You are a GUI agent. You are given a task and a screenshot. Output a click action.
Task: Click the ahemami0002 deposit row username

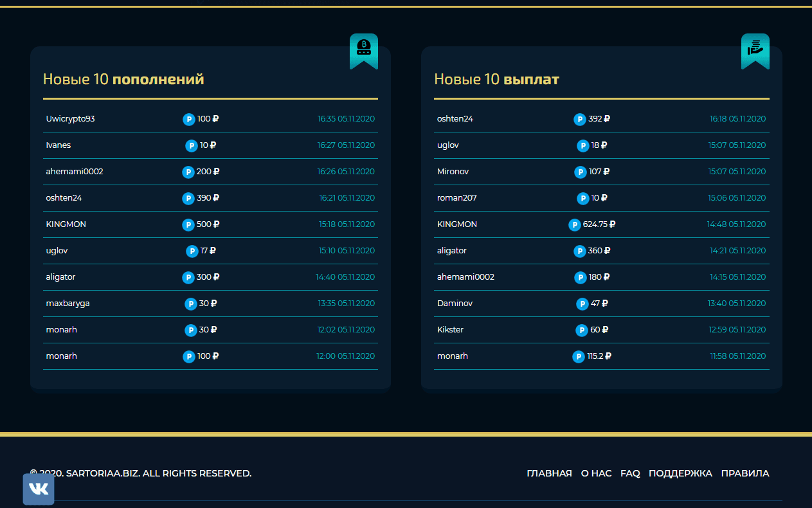click(75, 172)
